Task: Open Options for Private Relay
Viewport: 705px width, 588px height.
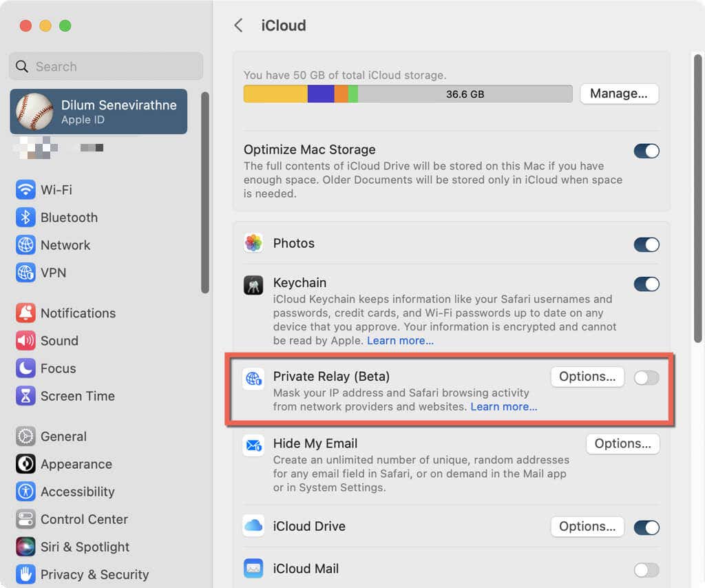Action: 587,377
